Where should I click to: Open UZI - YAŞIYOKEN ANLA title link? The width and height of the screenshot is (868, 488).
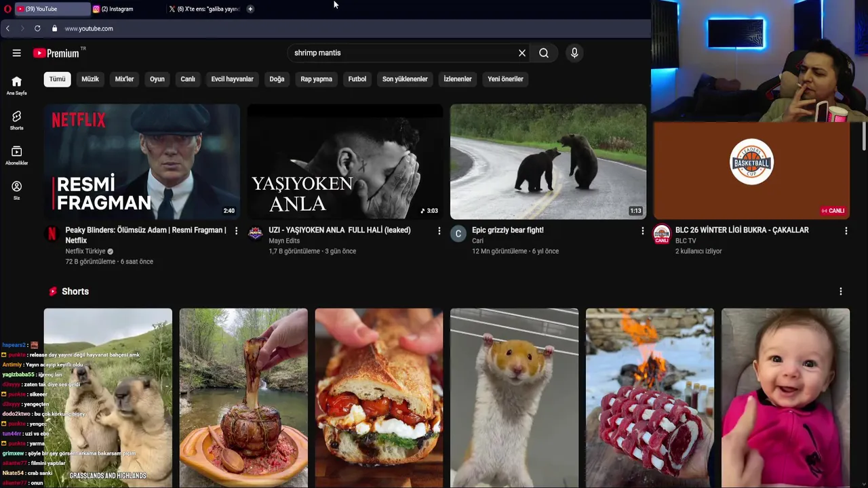point(339,230)
